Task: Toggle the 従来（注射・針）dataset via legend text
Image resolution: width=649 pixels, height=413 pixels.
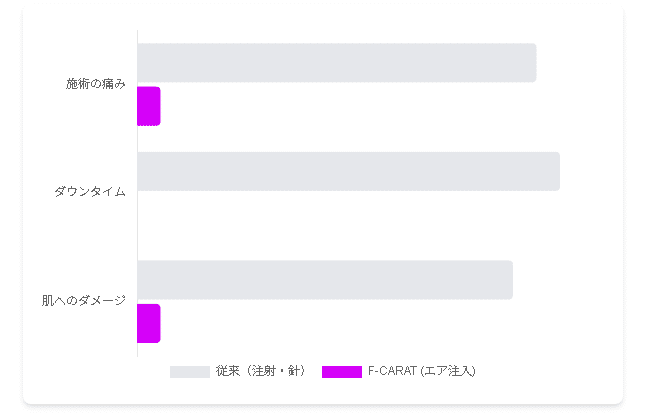Action: 262,371
